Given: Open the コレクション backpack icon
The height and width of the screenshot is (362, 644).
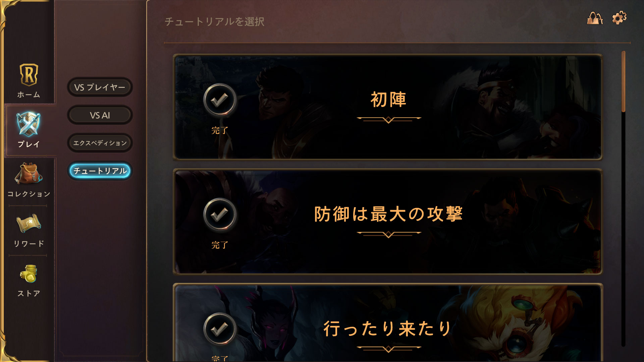Looking at the screenshot, I should pos(29,173).
